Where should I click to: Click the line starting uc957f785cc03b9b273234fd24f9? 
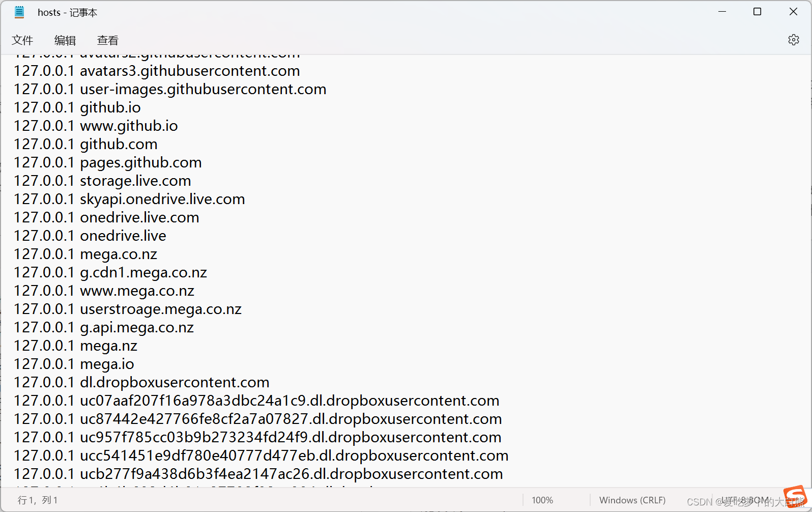point(257,437)
